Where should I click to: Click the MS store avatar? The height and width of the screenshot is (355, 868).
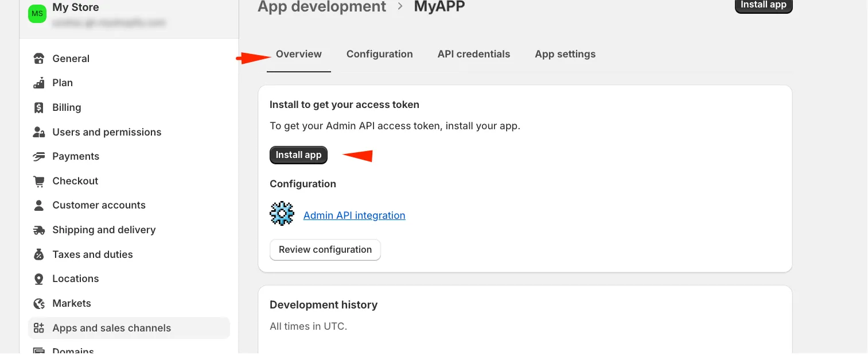pos(37,15)
